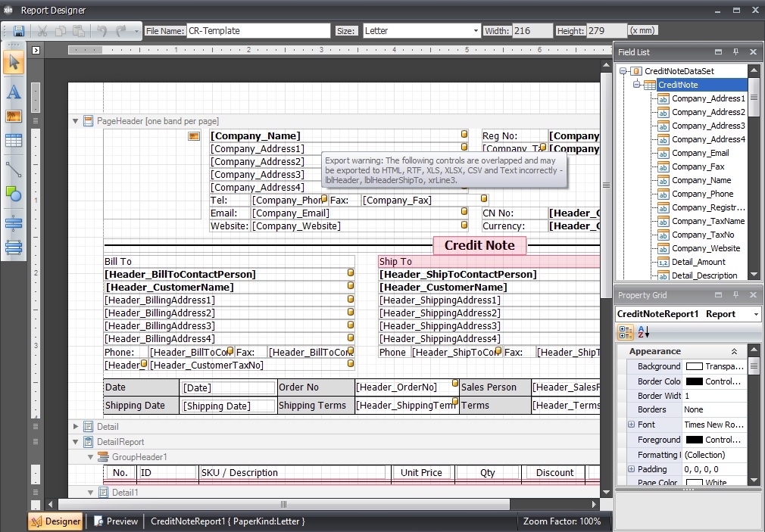Collapse the CreditNote table node

(x=636, y=84)
